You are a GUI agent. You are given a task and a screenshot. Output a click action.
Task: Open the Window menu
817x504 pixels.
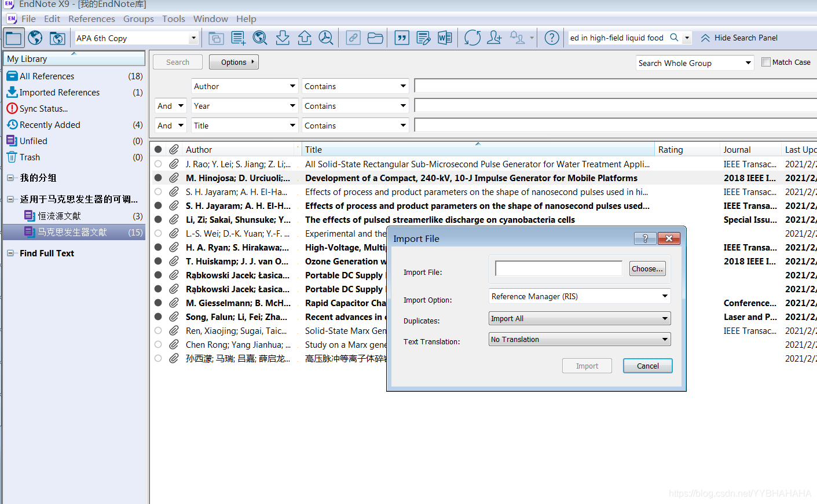(x=211, y=19)
